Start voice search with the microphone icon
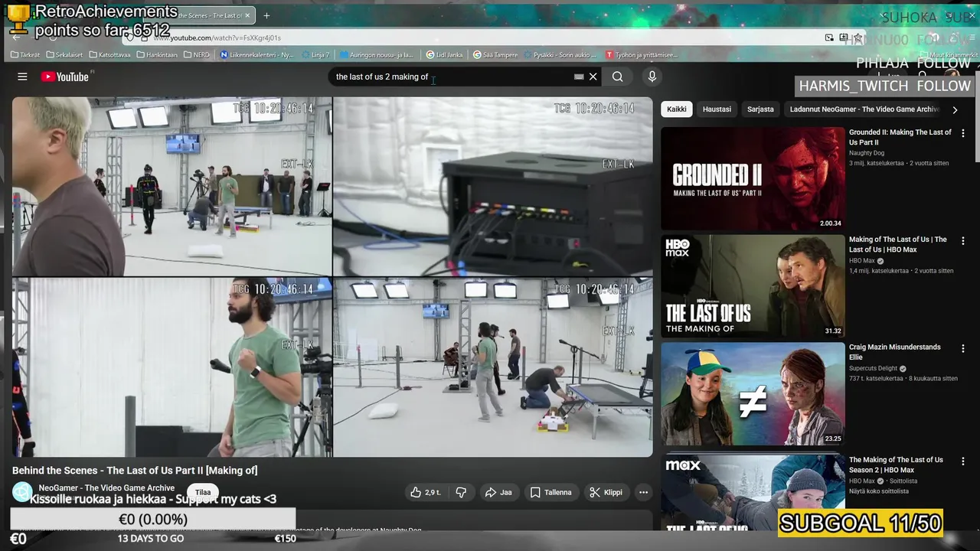The height and width of the screenshot is (551, 980). (x=652, y=77)
